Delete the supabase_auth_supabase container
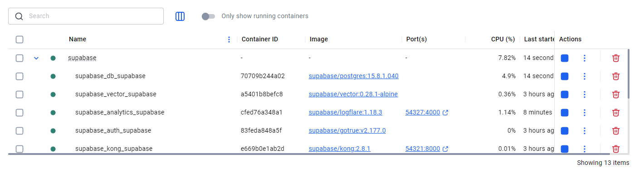Viewport: 644px width, 169px height. tap(616, 131)
